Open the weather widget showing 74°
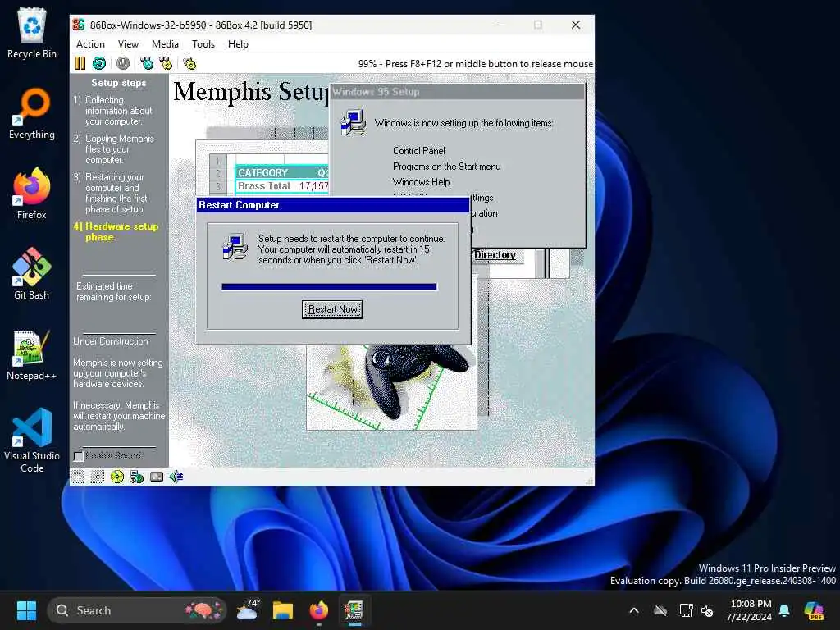 click(x=248, y=610)
